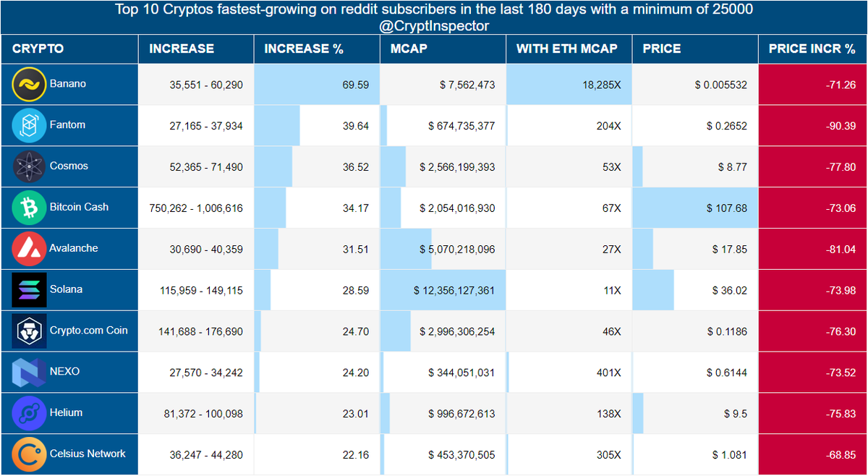Click the -90.39 price change cell
Screen dimensions: 868x476
(x=813, y=126)
